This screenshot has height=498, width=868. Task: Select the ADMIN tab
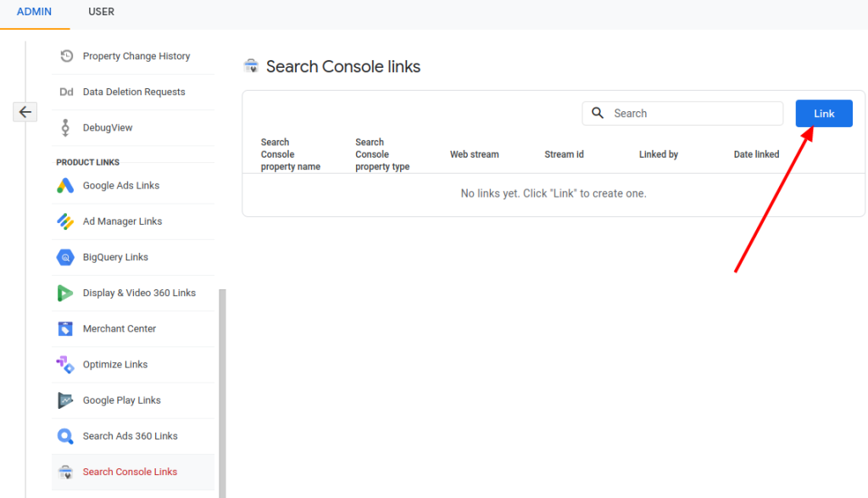34,12
